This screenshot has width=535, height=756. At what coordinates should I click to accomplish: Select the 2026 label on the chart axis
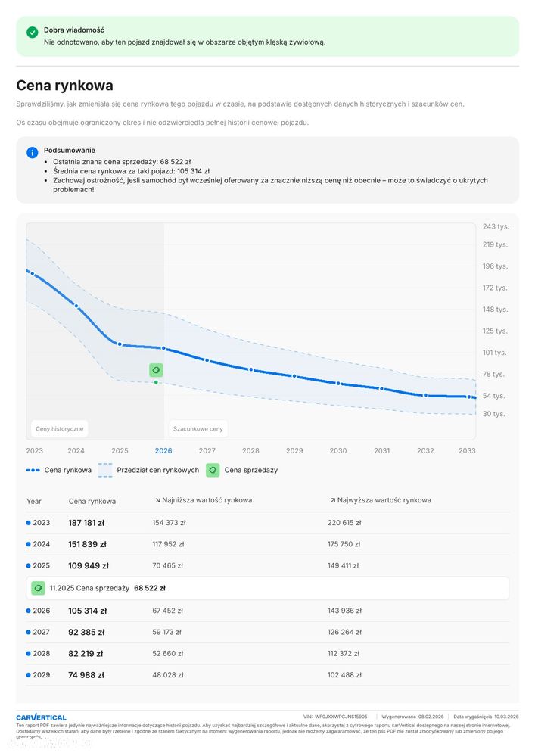[x=163, y=451]
